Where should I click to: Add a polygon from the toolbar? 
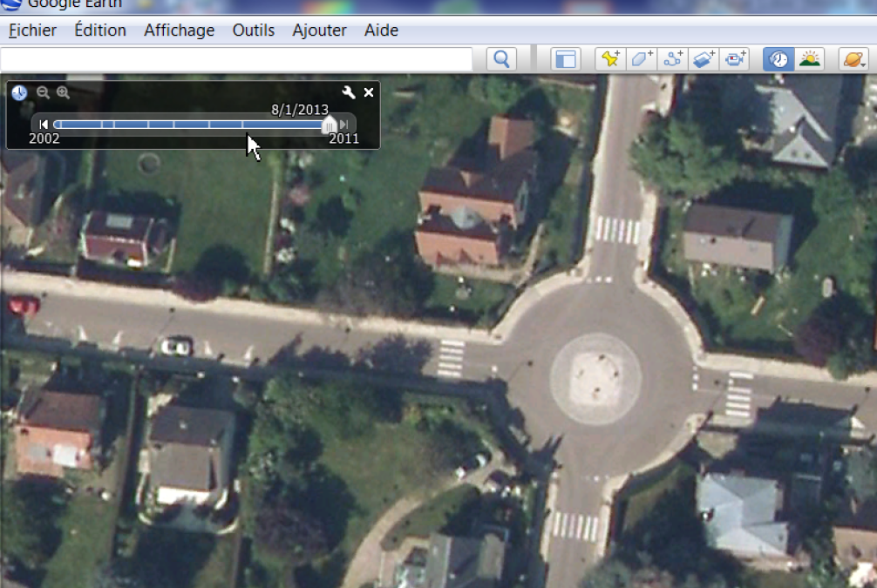click(x=642, y=59)
